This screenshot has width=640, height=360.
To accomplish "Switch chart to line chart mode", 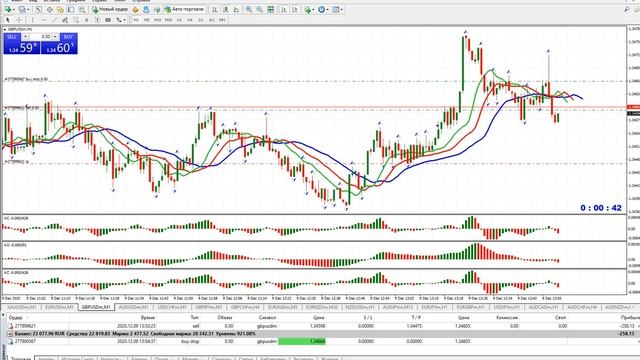I will [x=236, y=9].
